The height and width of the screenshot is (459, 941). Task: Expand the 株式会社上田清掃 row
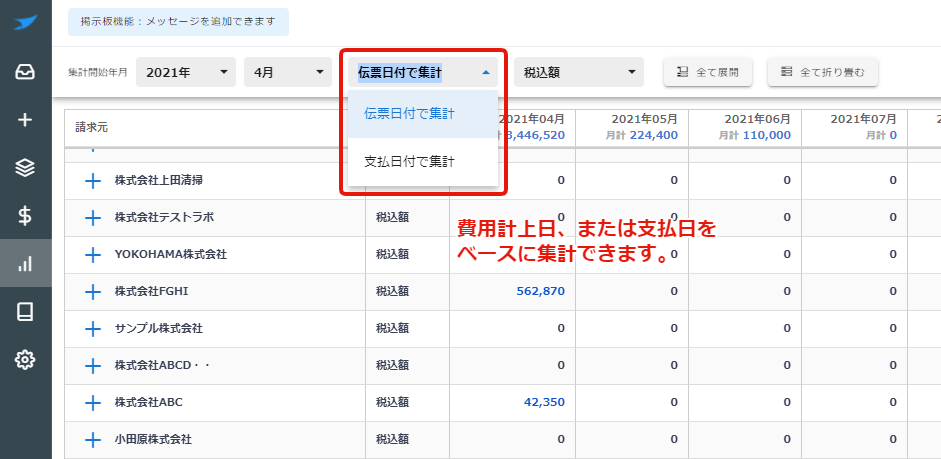pos(92,181)
